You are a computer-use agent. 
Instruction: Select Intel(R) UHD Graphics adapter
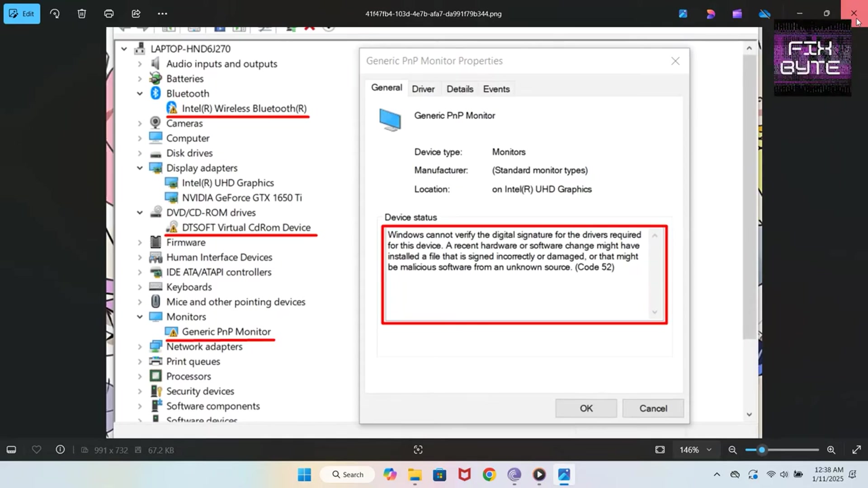(x=228, y=183)
